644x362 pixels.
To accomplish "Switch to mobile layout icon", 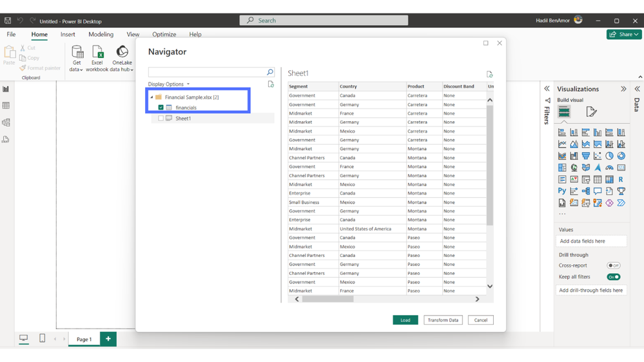I will 42,338.
